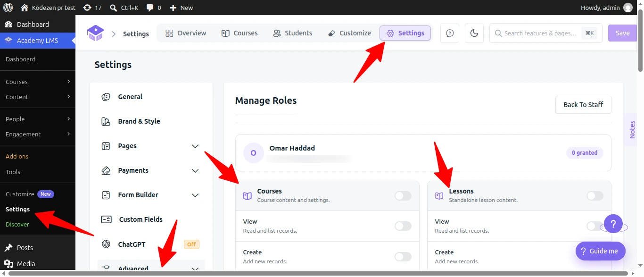The height and width of the screenshot is (277, 644).
Task: Open Academy LMS sidebar menu item
Action: [x=38, y=41]
